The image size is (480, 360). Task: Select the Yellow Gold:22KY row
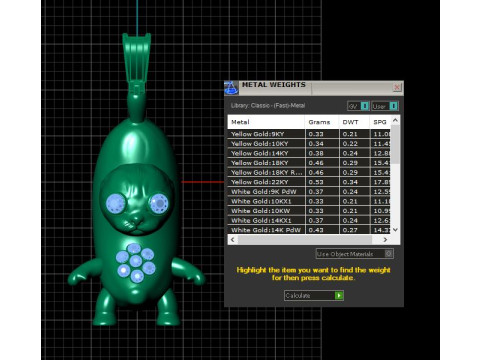tap(309, 182)
